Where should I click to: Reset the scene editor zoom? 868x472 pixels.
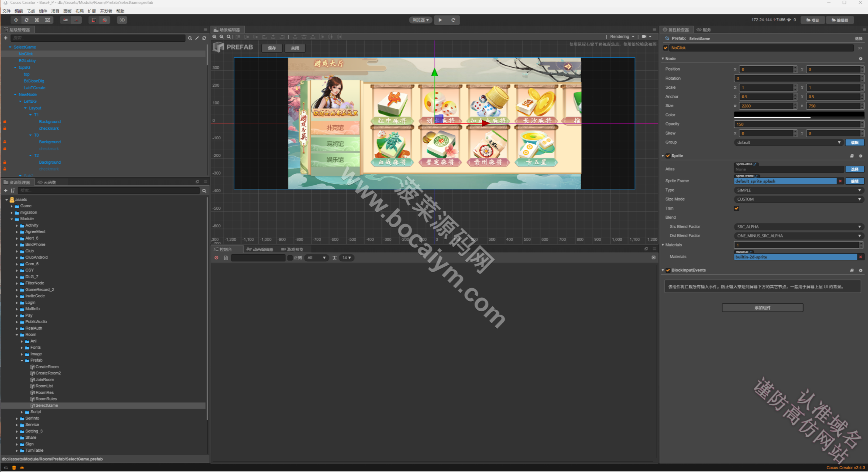click(229, 37)
